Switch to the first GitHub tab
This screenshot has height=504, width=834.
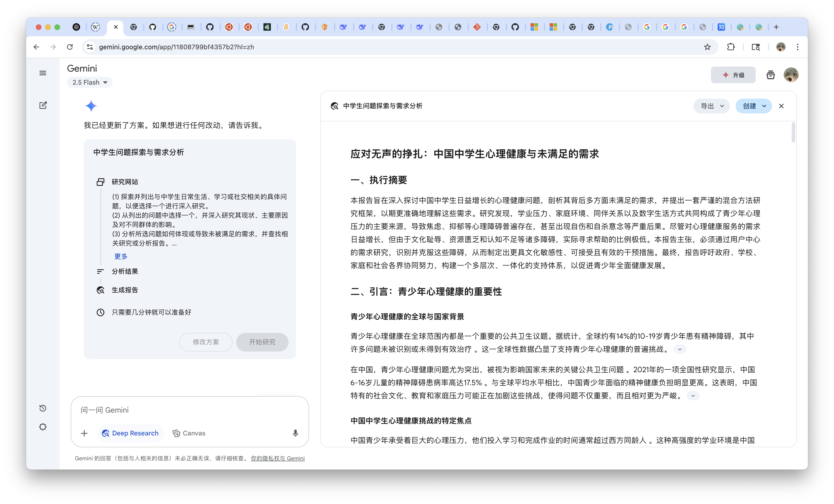coord(153,27)
